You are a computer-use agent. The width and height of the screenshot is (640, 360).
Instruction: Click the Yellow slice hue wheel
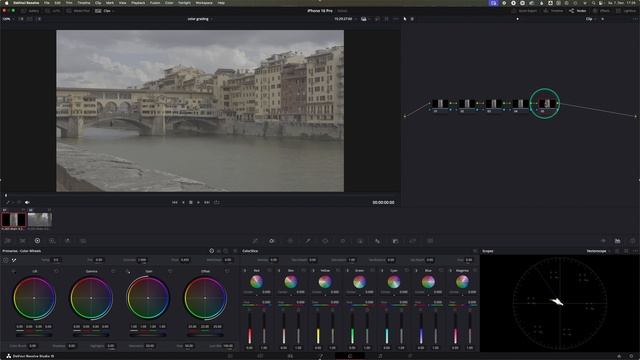point(325,282)
